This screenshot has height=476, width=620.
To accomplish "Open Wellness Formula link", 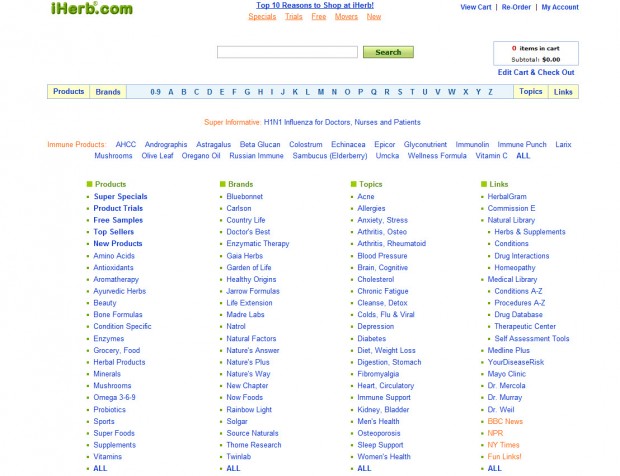I will pos(437,156).
